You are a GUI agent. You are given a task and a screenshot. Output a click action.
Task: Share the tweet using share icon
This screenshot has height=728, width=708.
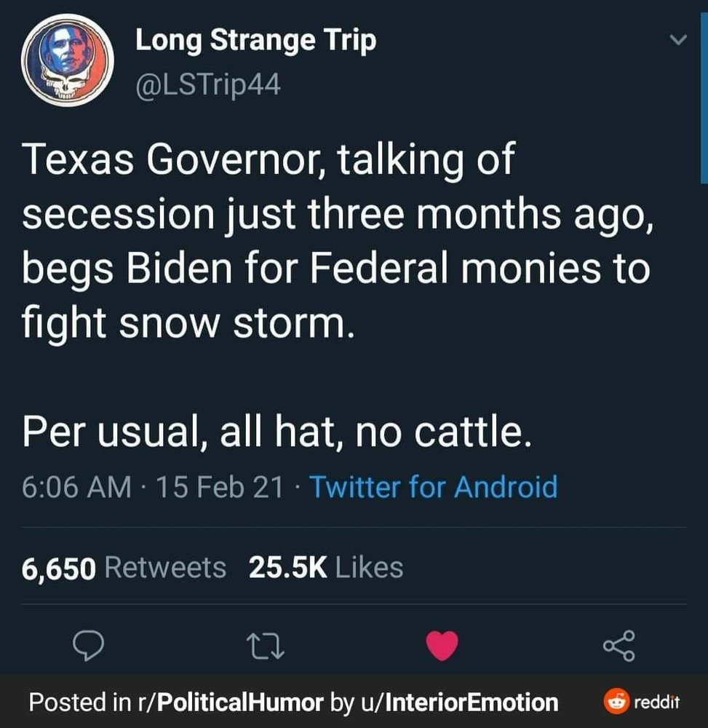point(619,645)
